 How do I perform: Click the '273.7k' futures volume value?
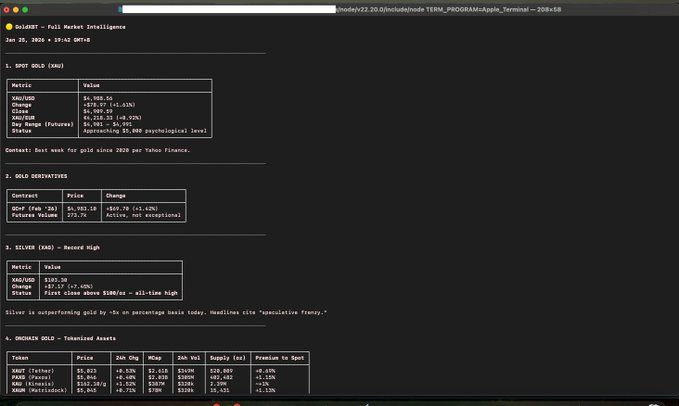pos(77,215)
